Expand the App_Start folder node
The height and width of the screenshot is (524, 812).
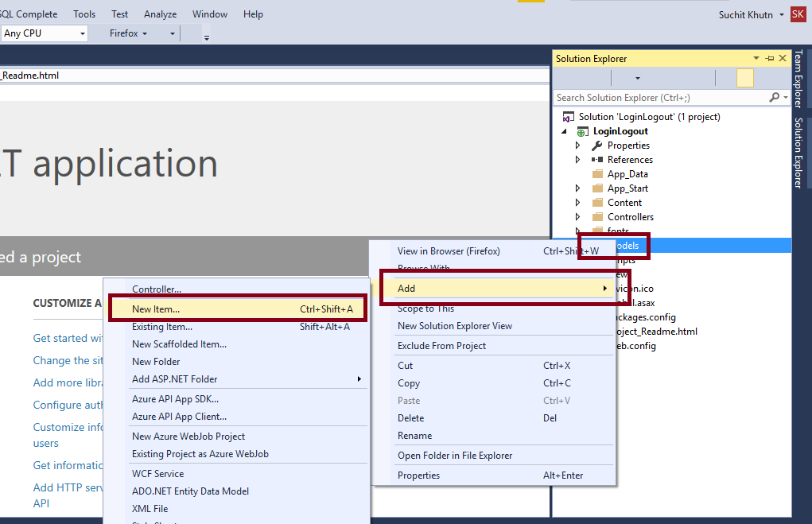[x=578, y=188]
